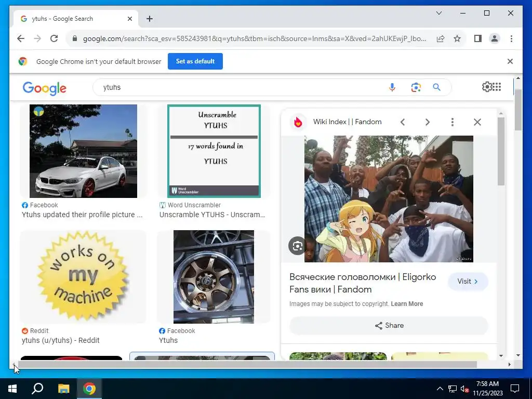Click the large preview image
532x399 pixels.
(389, 199)
